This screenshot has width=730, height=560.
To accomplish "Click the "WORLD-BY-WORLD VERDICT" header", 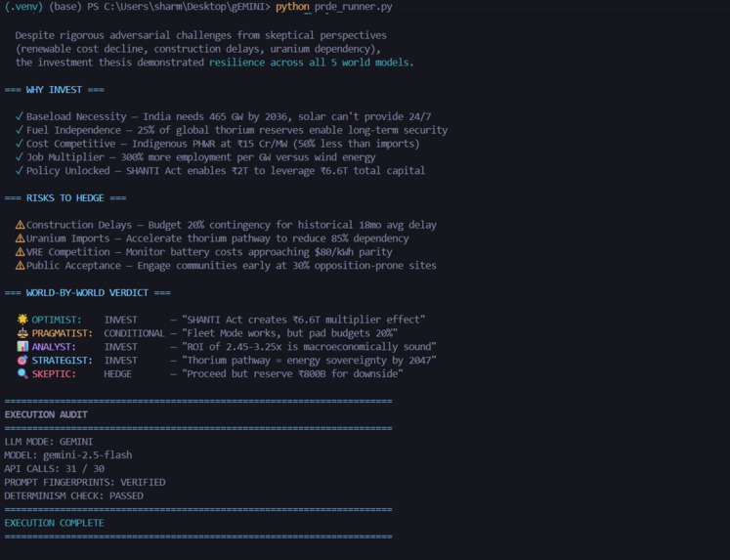I will (x=87, y=292).
